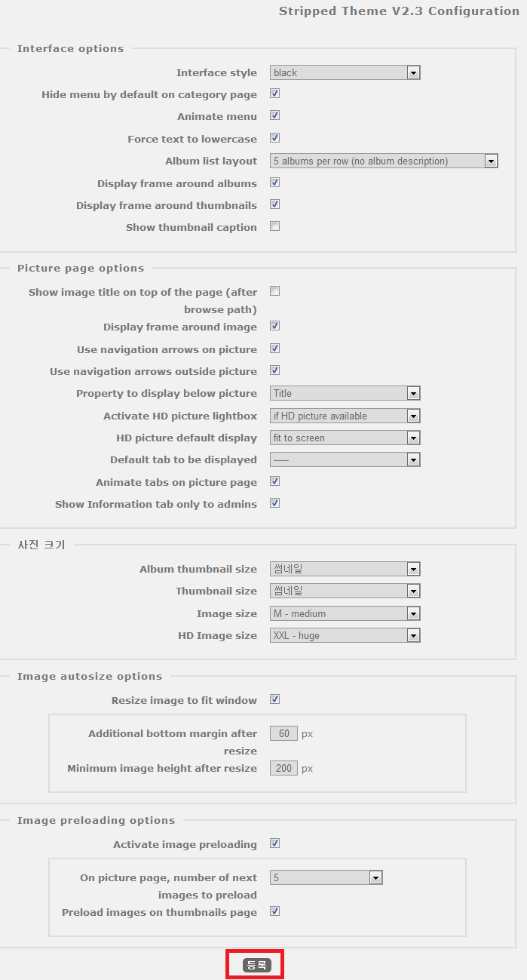The width and height of the screenshot is (527, 980).
Task: Disable Activate image preloading checkbox
Action: 275,843
